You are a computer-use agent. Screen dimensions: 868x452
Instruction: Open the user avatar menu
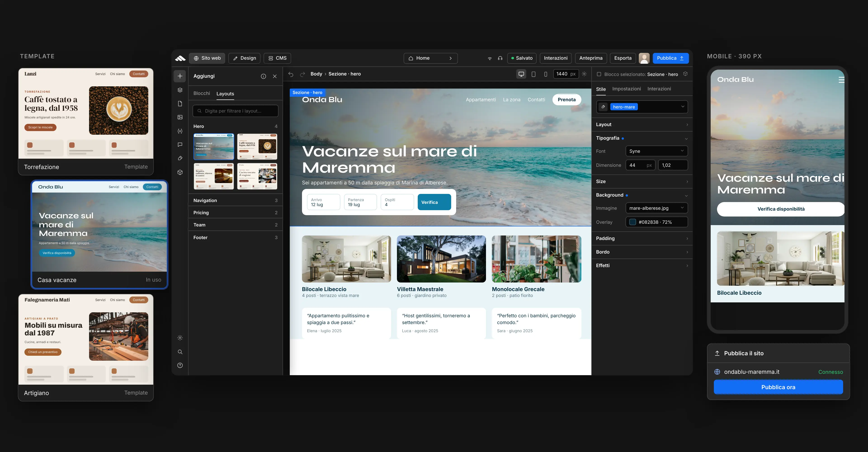tap(644, 58)
